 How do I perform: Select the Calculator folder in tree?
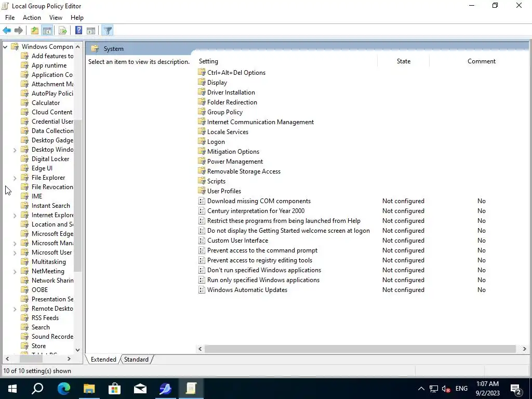coord(46,103)
